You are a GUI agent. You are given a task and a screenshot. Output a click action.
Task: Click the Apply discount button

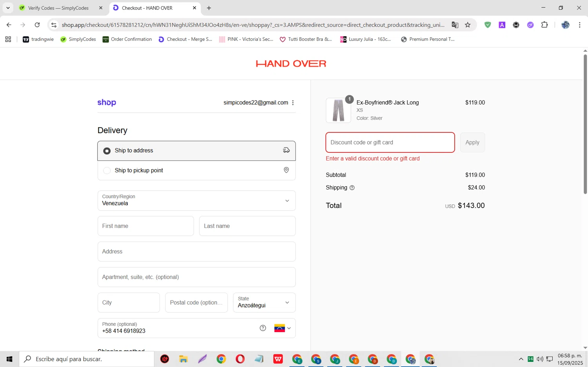(x=472, y=143)
